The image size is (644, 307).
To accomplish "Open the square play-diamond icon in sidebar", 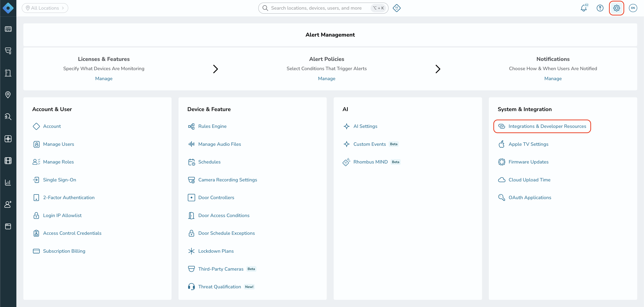I will (x=8, y=139).
